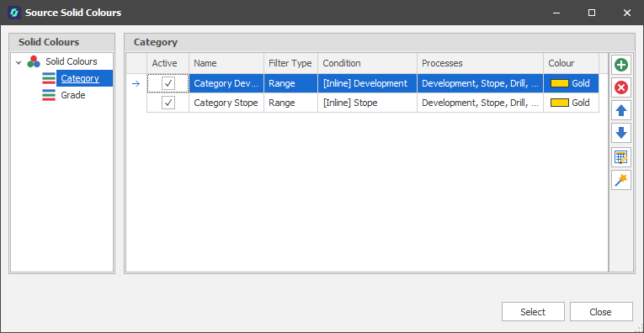The image size is (644, 333).
Task: Collapse the Solid Colours tree node
Action: click(18, 63)
